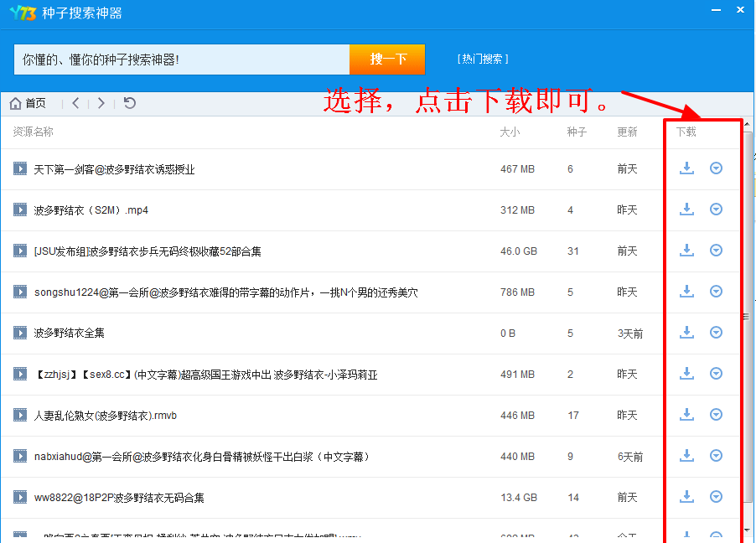Click the video icon of the 0 B row
The image size is (756, 543).
[x=20, y=333]
